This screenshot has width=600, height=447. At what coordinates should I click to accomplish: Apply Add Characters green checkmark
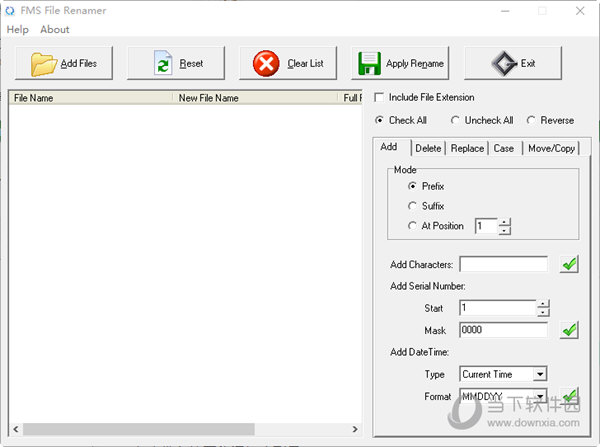pyautogui.click(x=569, y=264)
